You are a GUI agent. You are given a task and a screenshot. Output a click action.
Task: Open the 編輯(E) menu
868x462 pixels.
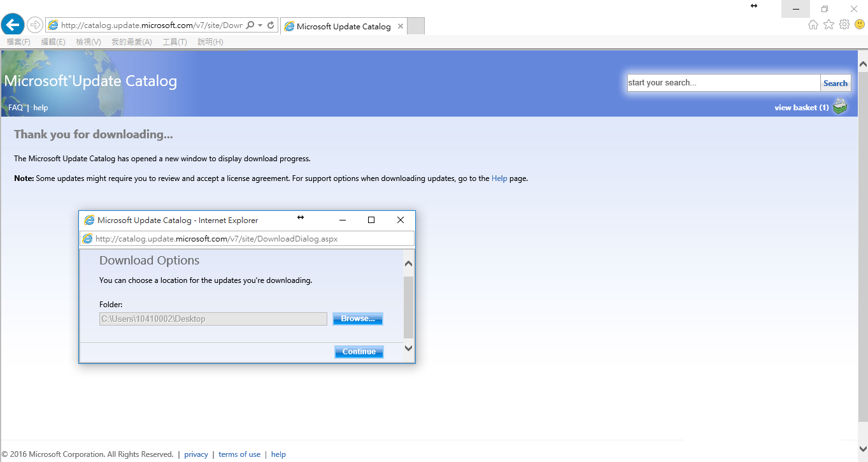[x=53, y=42]
